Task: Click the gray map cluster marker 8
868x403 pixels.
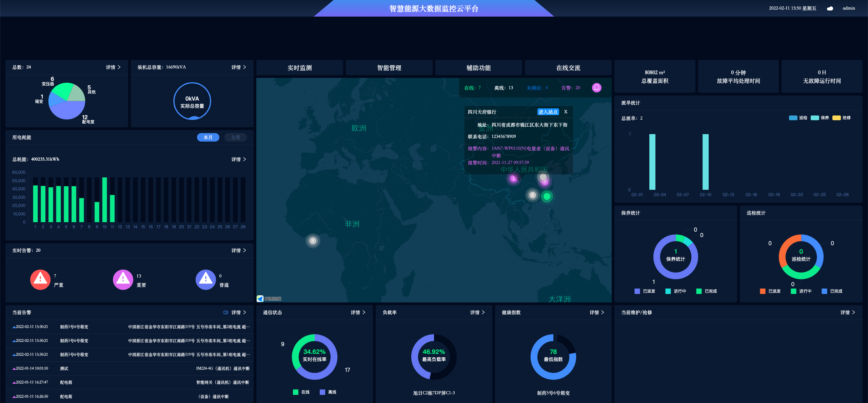Action: (x=532, y=195)
